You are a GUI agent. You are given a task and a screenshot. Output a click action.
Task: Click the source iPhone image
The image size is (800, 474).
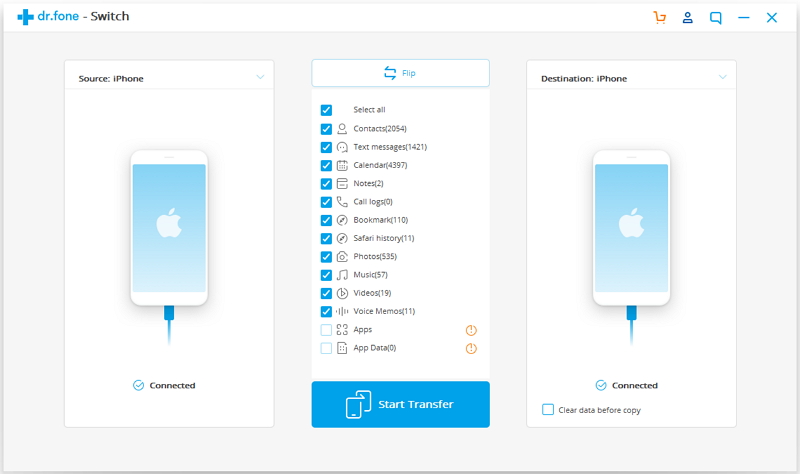point(169,228)
